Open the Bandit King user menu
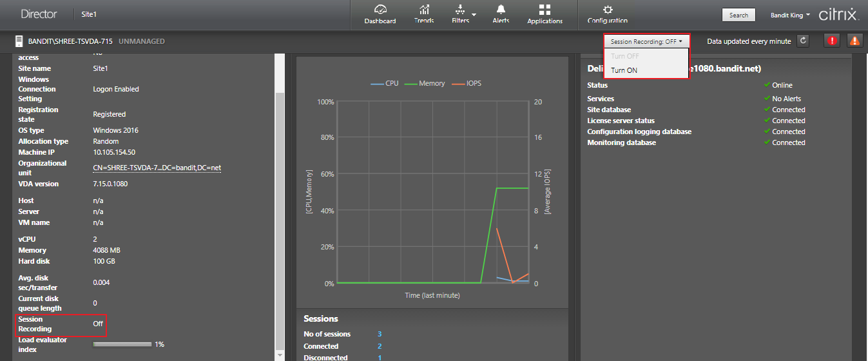Screen dimensions: 868x361 coord(791,15)
